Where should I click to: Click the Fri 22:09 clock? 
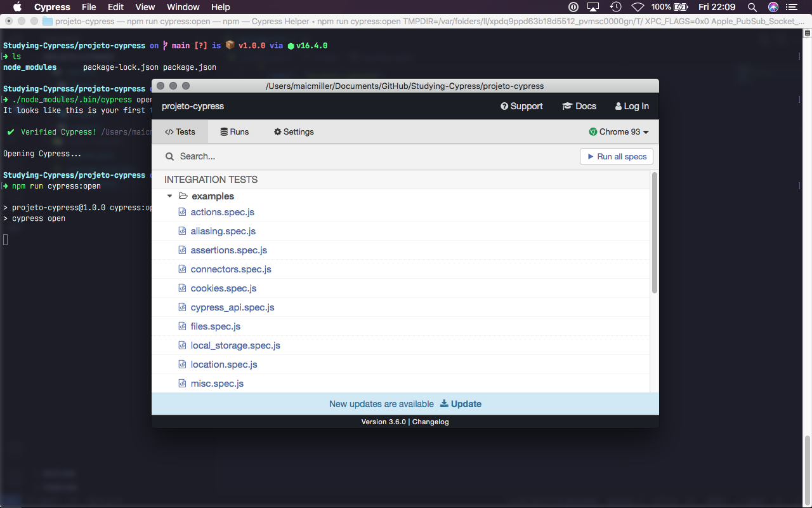coord(717,7)
